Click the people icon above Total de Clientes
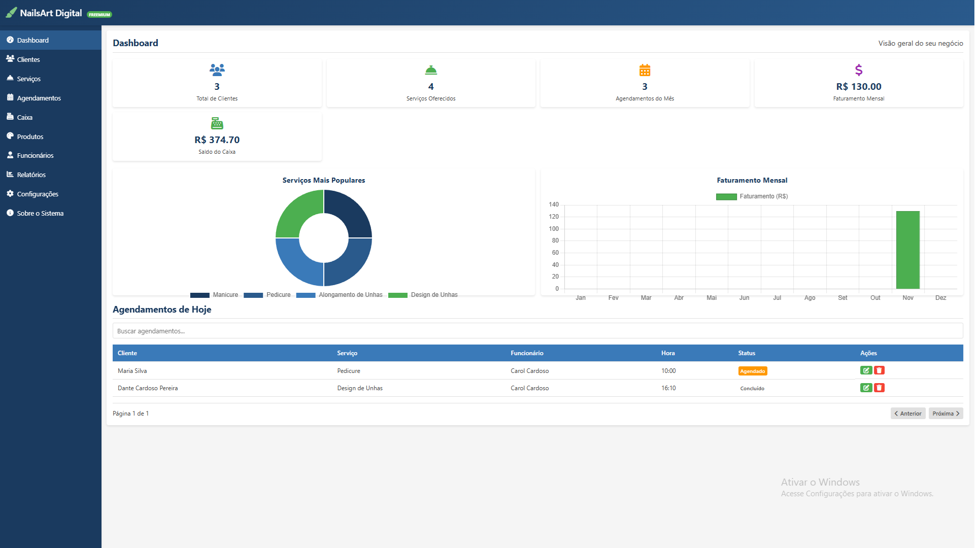This screenshot has width=980, height=548. click(x=217, y=70)
